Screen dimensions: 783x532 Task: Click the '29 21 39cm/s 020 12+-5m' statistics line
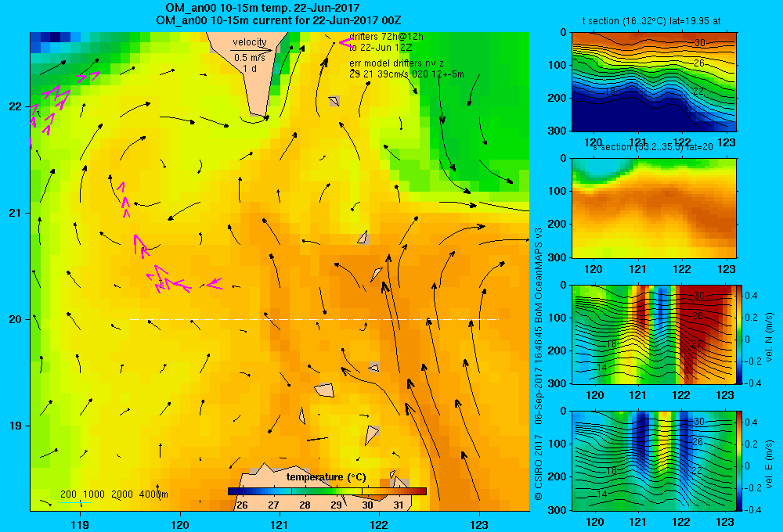pos(406,74)
